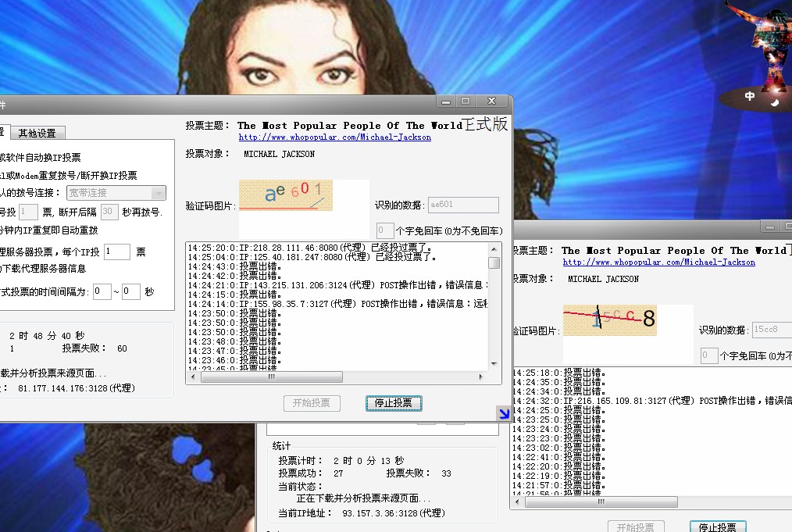Close the front voting window

pos(491,102)
